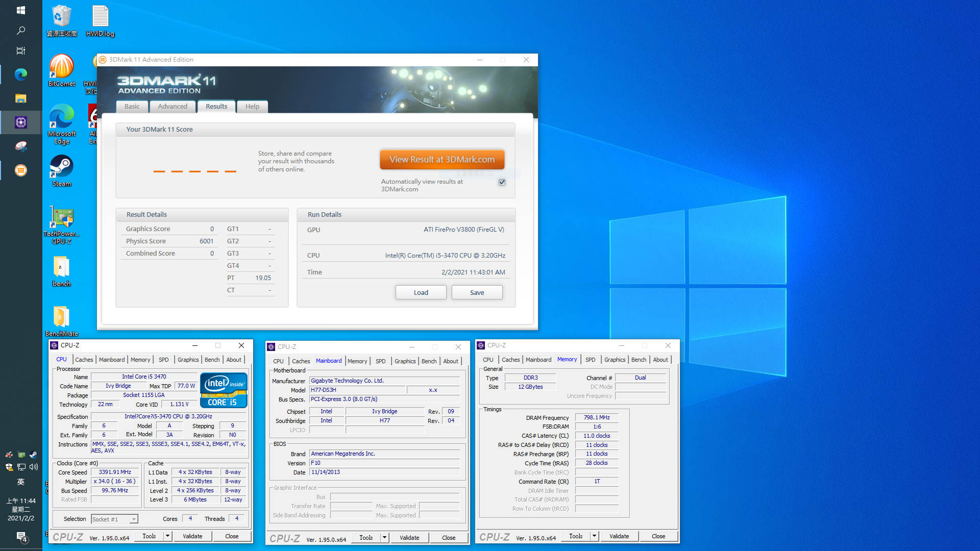The image size is (980, 551).
Task: Open the bench folder on the desktop
Action: pos(62,271)
